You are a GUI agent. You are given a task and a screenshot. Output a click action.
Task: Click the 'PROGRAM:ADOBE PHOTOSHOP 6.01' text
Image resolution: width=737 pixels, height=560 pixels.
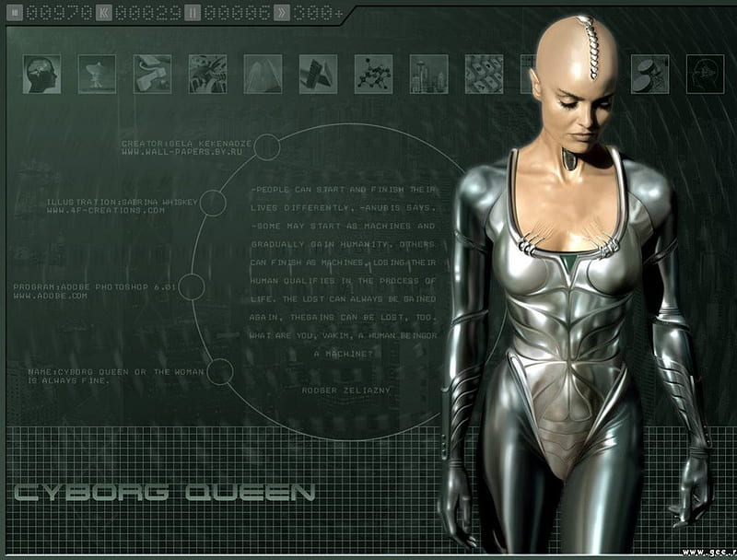[95, 286]
